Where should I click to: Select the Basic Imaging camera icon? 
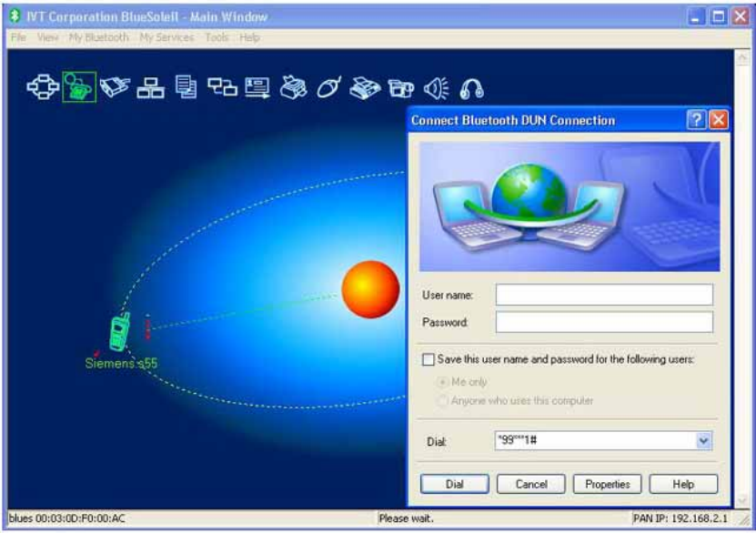(x=400, y=88)
